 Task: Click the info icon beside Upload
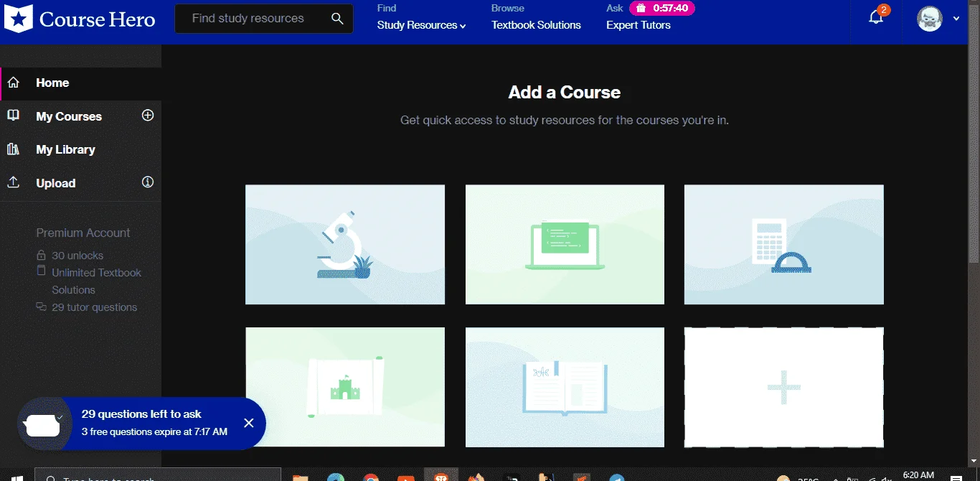tap(148, 182)
